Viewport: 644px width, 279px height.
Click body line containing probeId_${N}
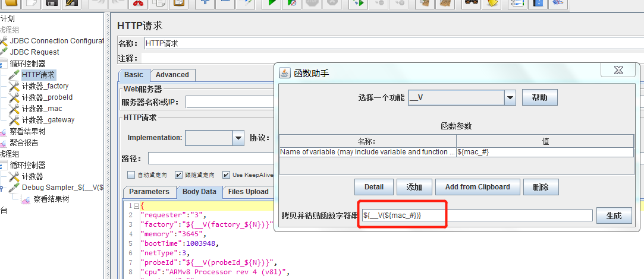coord(209,262)
